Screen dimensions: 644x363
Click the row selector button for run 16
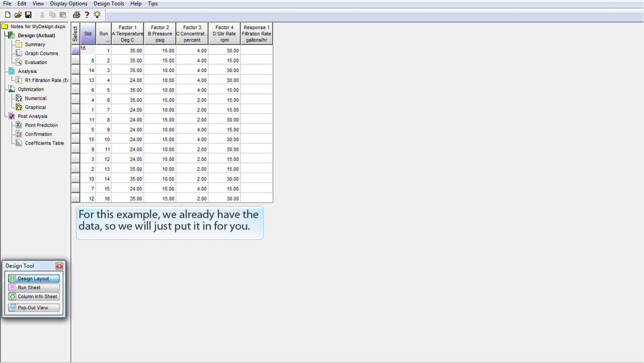point(75,198)
